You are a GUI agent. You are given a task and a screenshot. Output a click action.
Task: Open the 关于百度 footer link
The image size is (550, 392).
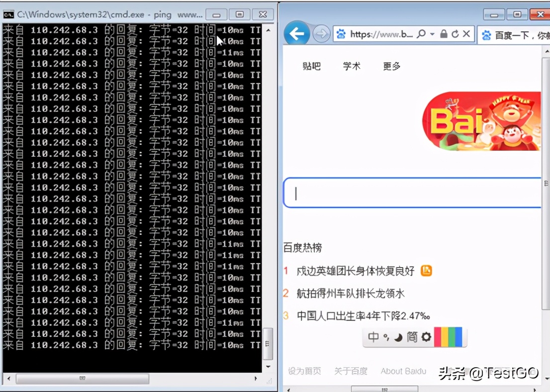pyautogui.click(x=352, y=371)
